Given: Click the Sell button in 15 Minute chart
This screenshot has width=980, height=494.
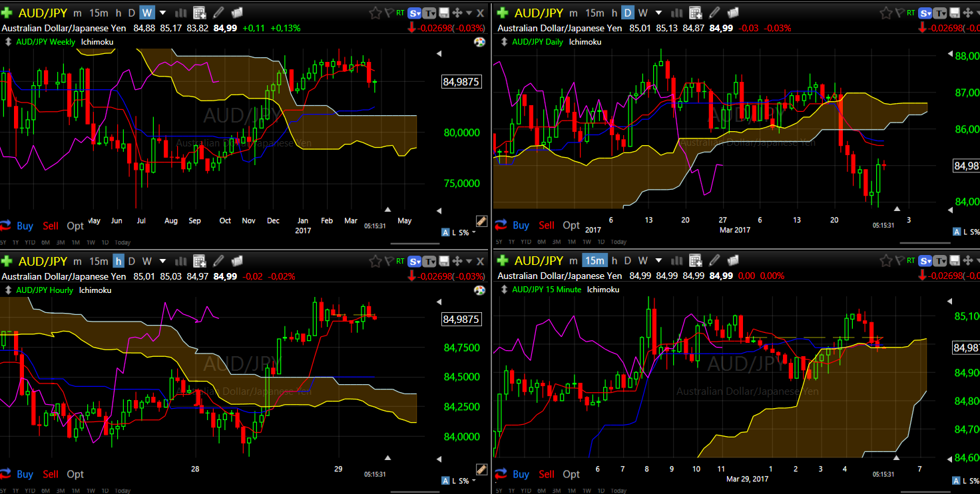Looking at the screenshot, I should (x=546, y=474).
